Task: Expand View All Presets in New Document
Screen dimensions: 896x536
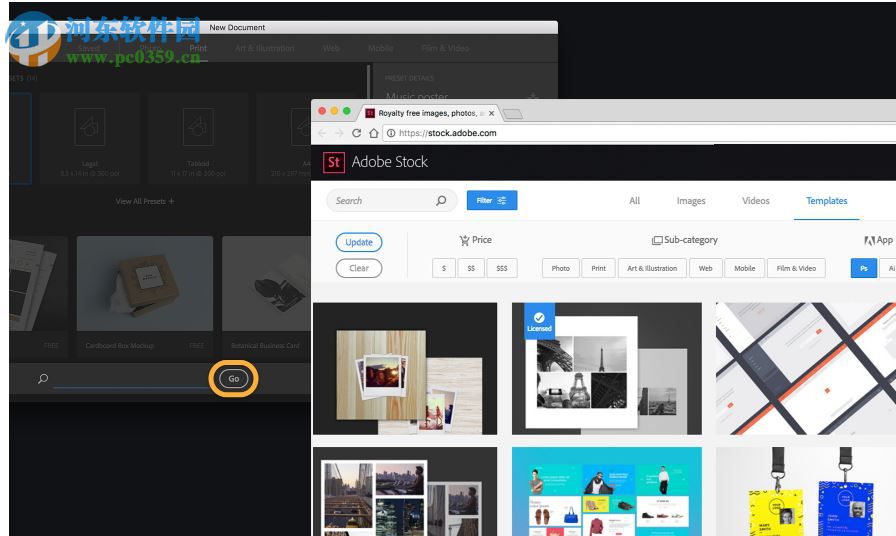Action: pos(145,201)
